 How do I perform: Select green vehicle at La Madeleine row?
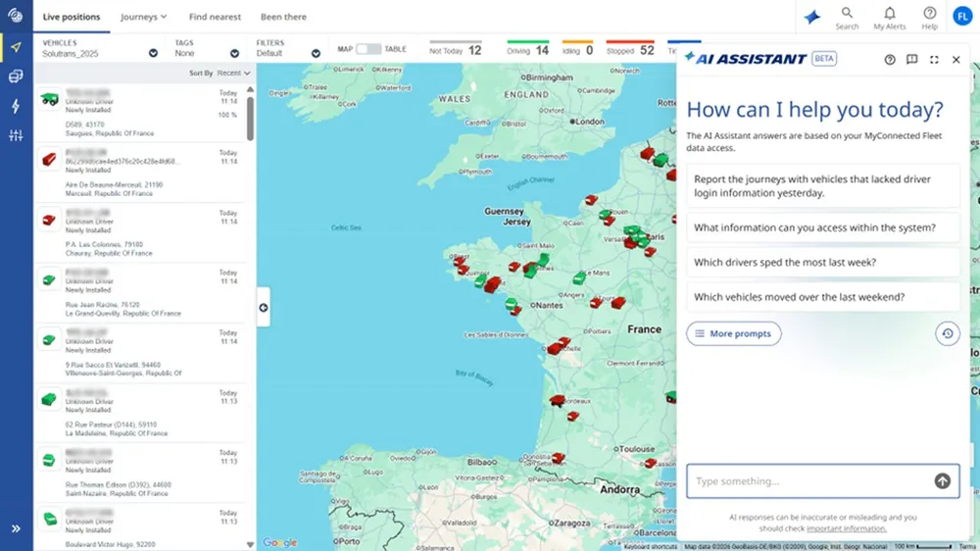49,400
